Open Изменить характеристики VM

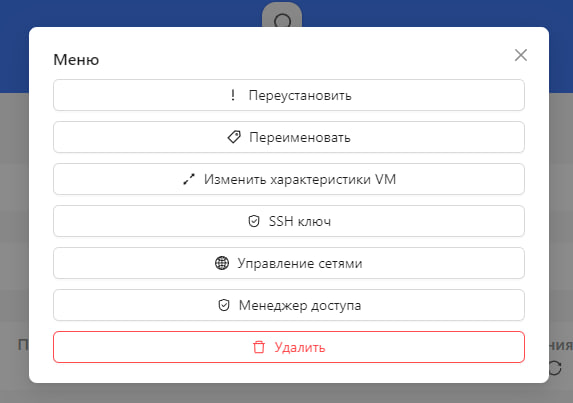coord(289,179)
